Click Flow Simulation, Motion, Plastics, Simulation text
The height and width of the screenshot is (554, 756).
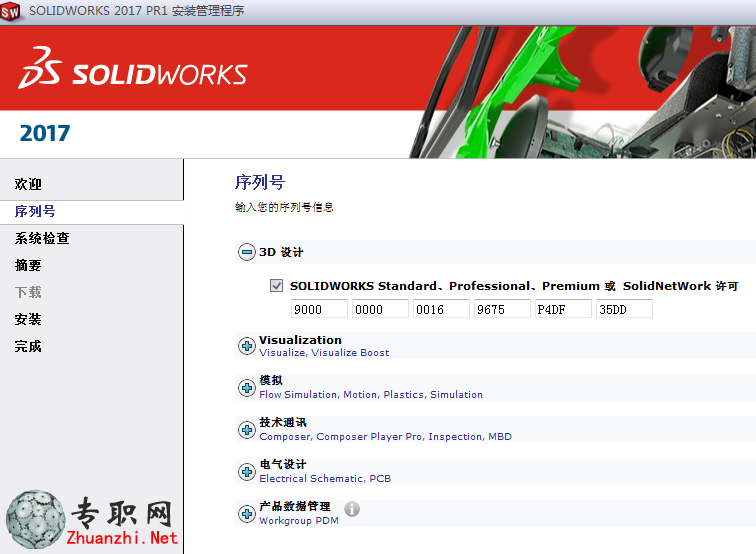coord(371,394)
